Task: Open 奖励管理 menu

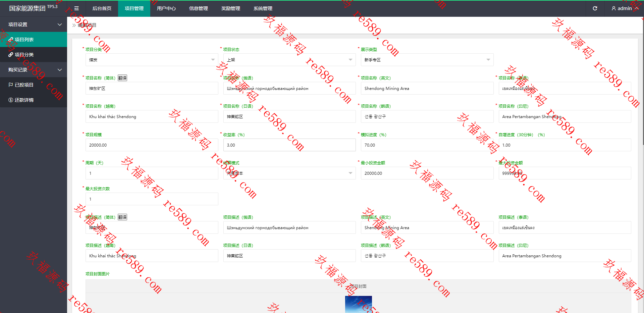Action: point(231,8)
